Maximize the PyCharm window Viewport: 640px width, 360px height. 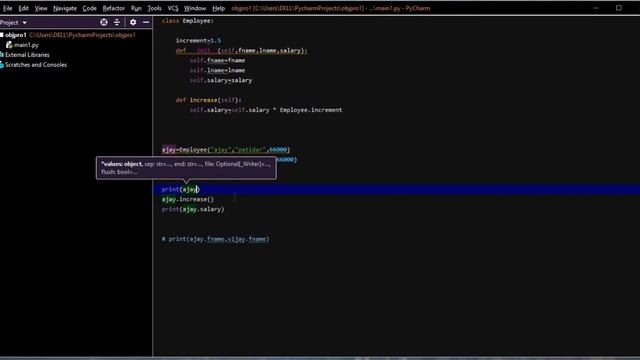[x=619, y=8]
